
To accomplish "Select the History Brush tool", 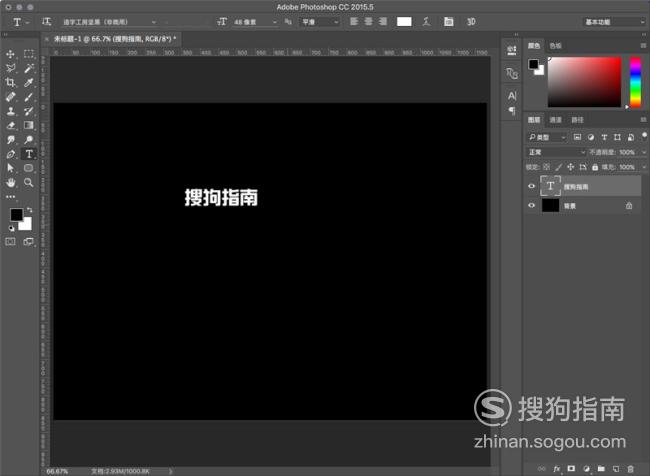I will pyautogui.click(x=29, y=111).
